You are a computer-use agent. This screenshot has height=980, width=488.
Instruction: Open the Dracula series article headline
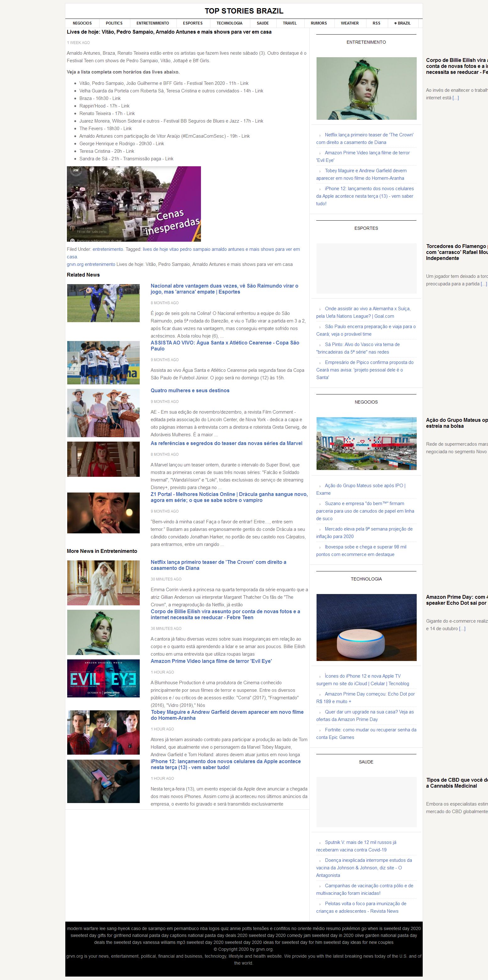229,497
